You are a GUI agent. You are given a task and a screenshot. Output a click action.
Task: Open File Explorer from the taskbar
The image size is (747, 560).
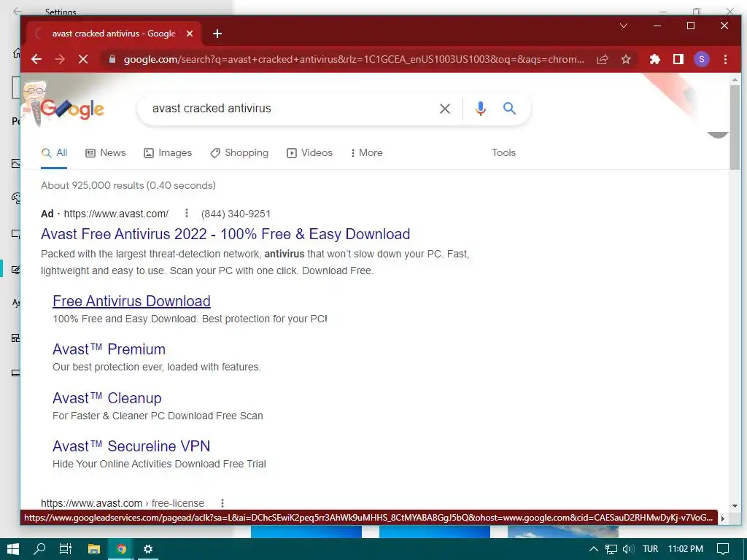click(94, 549)
